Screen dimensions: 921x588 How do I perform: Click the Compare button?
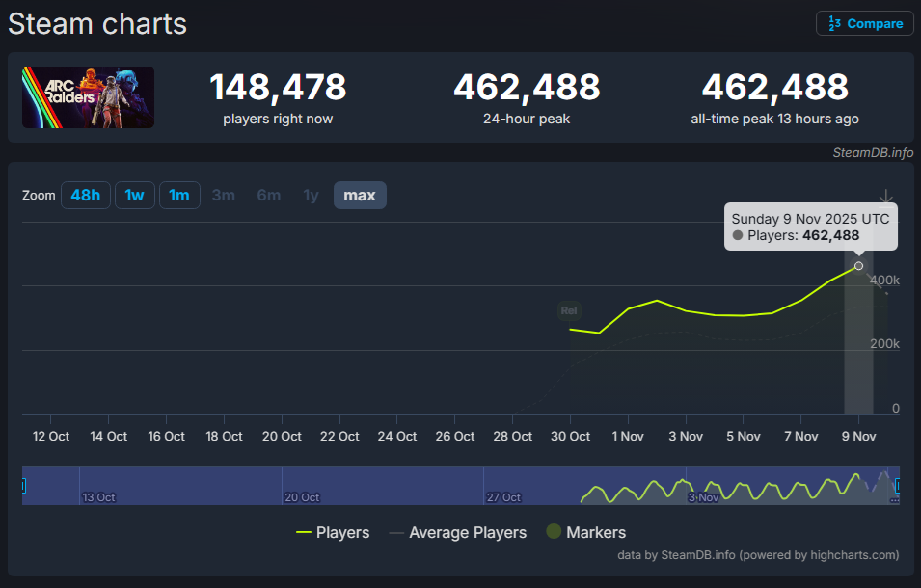[864, 23]
